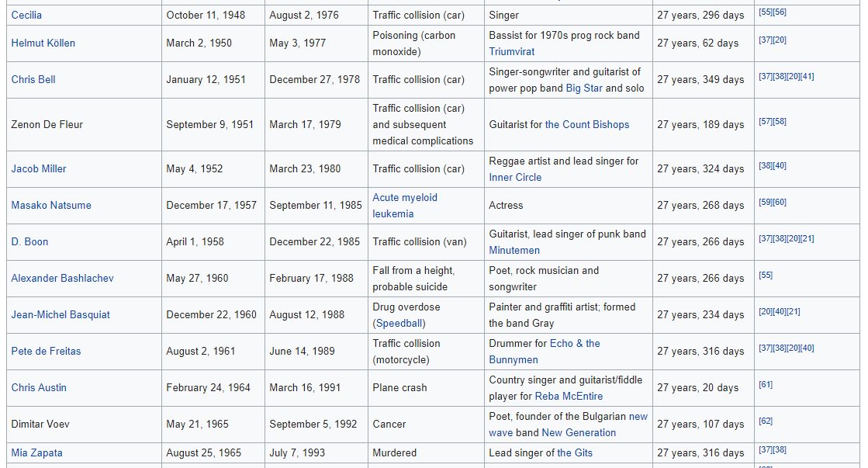This screenshot has height=468, width=868.
Task: Visit the Chris Austin article
Action: click(x=39, y=388)
